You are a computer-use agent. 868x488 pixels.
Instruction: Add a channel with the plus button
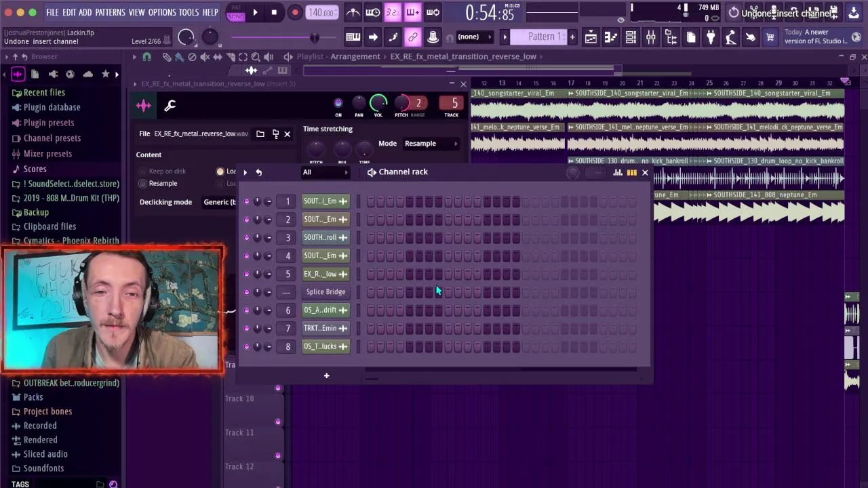[326, 375]
